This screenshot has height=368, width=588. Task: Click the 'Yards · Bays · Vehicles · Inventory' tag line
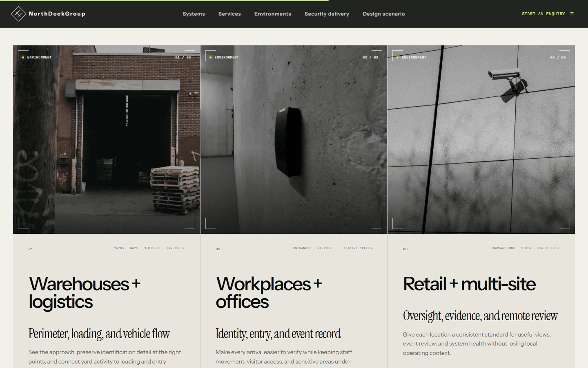(149, 248)
